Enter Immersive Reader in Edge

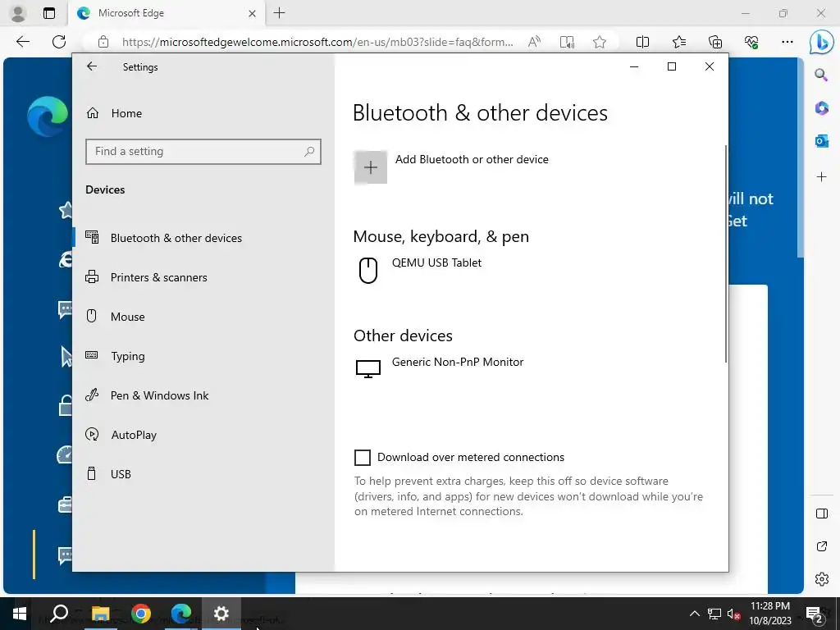[x=567, y=42]
